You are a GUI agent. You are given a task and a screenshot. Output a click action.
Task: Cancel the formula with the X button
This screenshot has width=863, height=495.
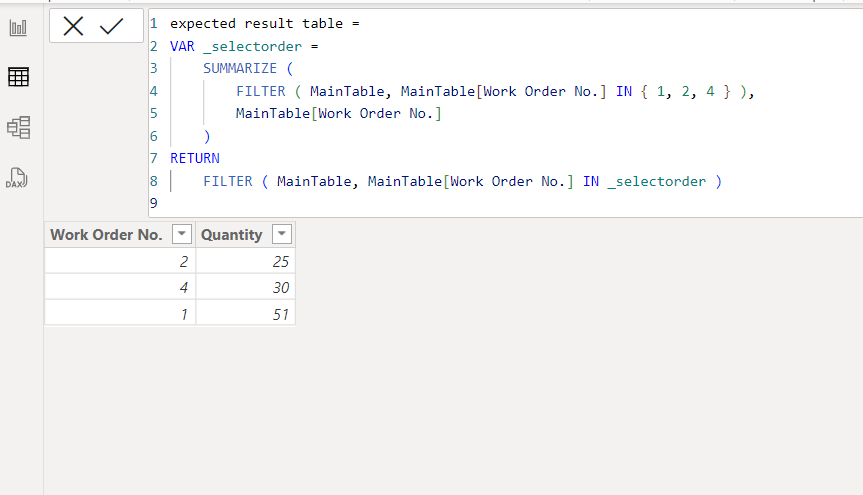coord(73,26)
